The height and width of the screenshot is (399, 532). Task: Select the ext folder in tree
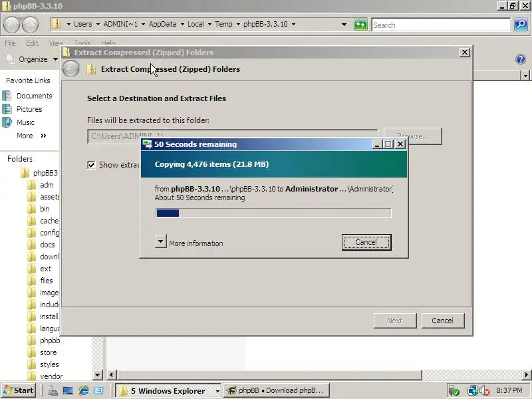45,269
